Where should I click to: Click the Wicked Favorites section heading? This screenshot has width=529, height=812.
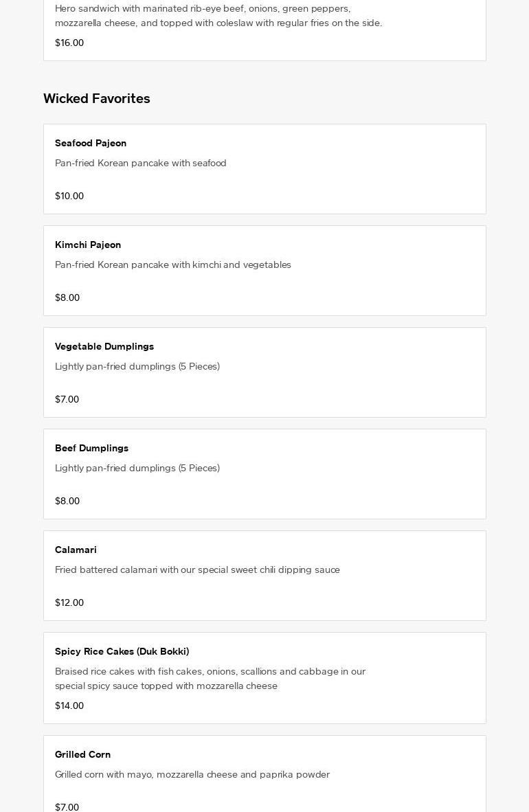[97, 99]
